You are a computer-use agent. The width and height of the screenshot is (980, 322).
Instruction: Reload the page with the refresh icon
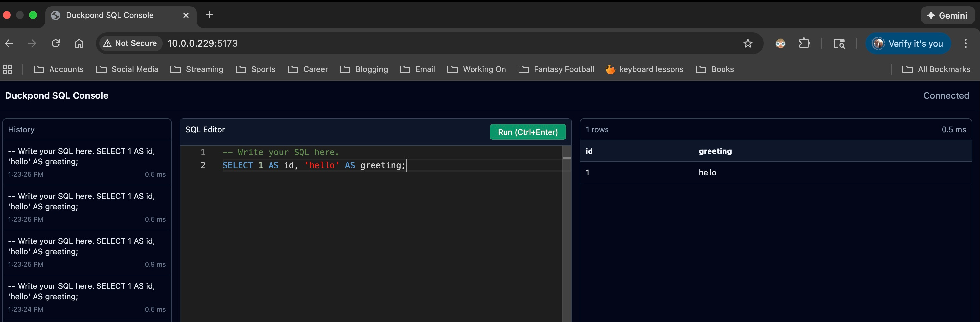pos(55,43)
